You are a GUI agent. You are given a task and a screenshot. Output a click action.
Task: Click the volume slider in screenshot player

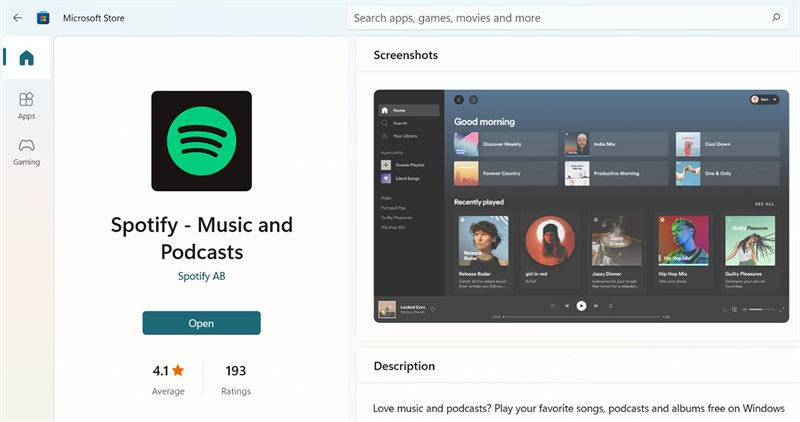[x=762, y=309]
